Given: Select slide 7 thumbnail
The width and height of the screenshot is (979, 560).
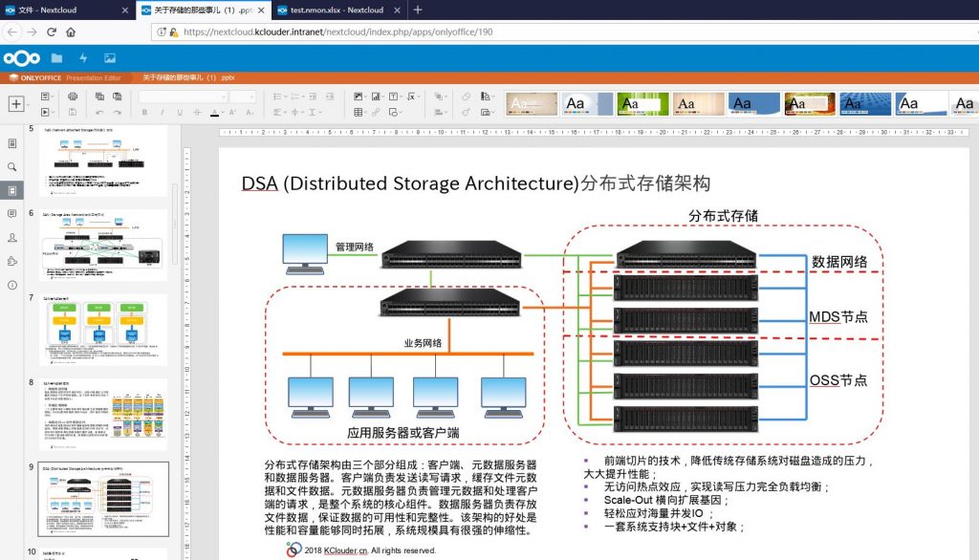Looking at the screenshot, I should (x=103, y=330).
